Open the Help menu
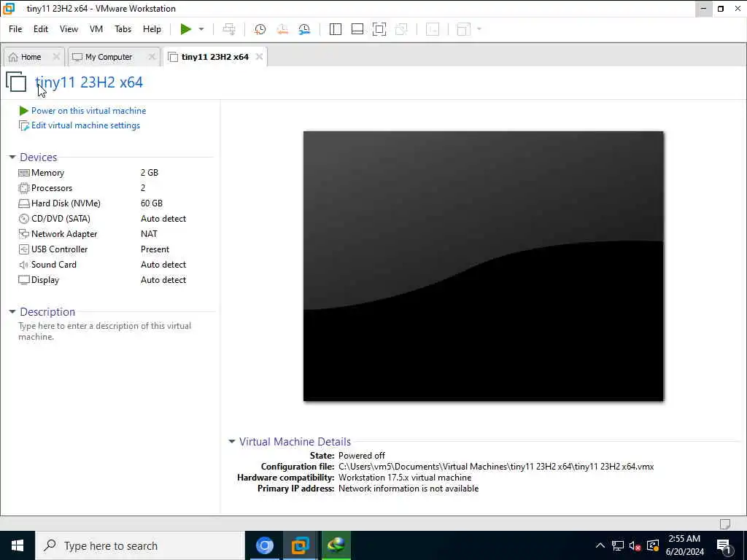 pos(152,29)
